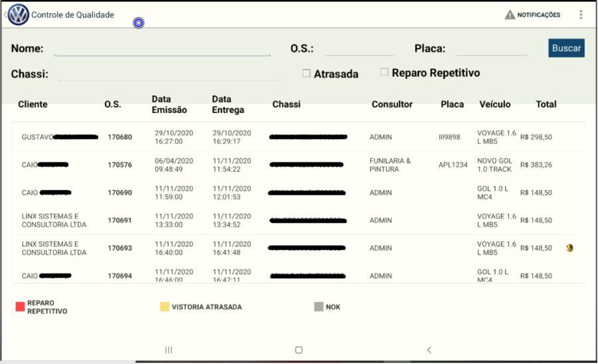Focus the O.S. search field
The image size is (598, 364).
pyautogui.click(x=359, y=48)
